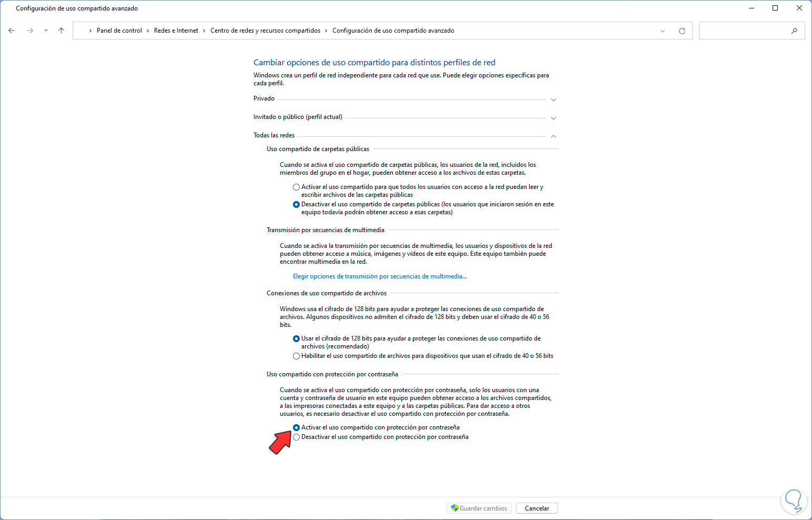Image resolution: width=812 pixels, height=520 pixels.
Task: Select Desactivar el uso compartido con protección por contraseña
Action: click(x=297, y=437)
